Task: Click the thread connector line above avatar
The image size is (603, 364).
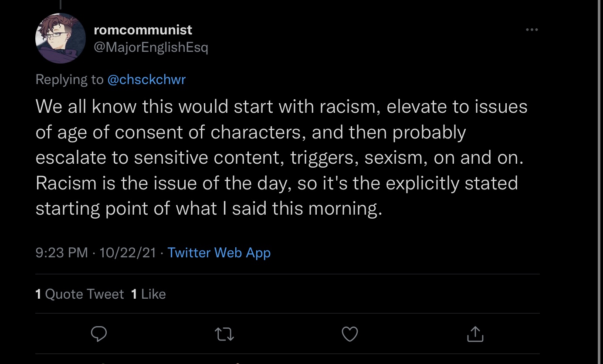Action: [x=60, y=4]
